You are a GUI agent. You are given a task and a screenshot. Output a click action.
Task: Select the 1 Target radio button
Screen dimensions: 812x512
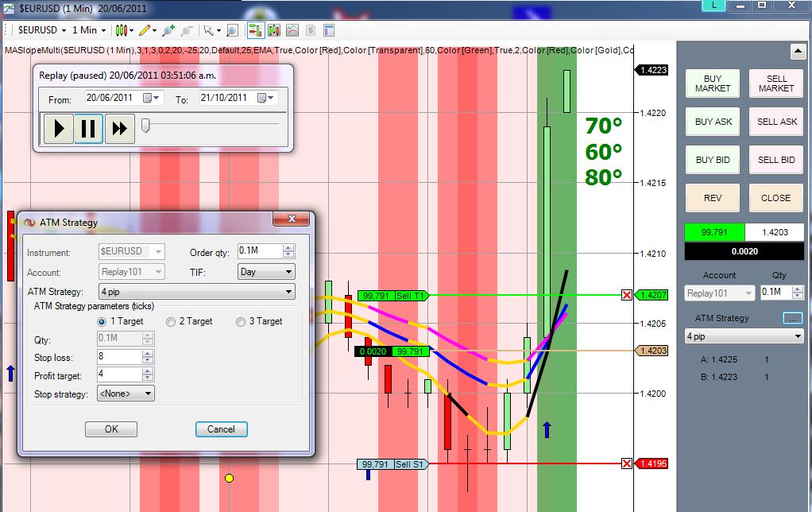[x=102, y=322]
